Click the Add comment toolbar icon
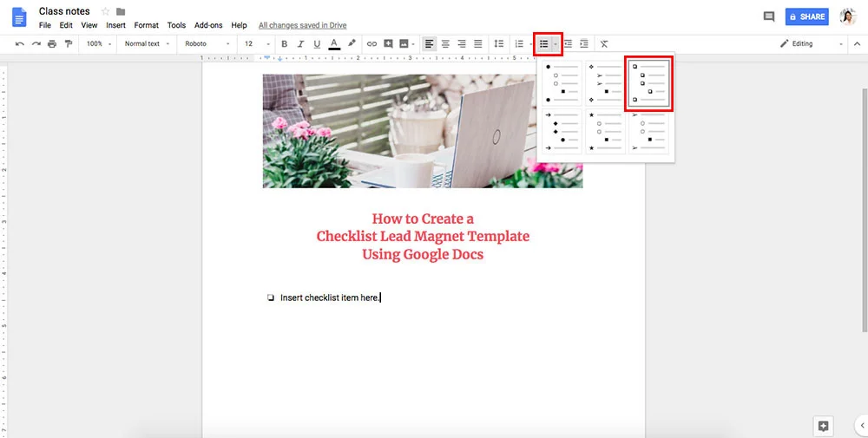Image resolution: width=868 pixels, height=438 pixels. click(x=388, y=43)
